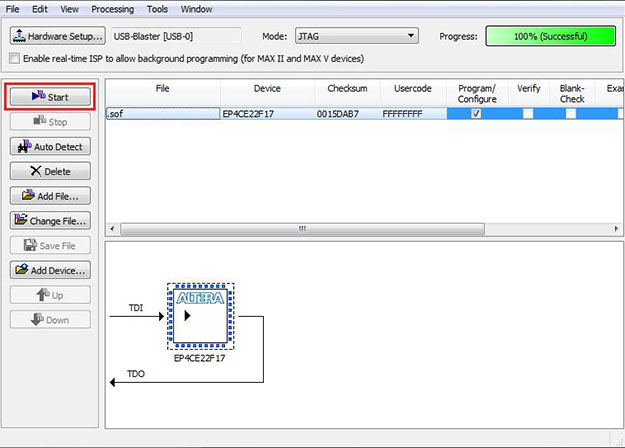Screen dimensions: 625x448
Task: Click Auto Detect devices button
Action: coord(50,146)
